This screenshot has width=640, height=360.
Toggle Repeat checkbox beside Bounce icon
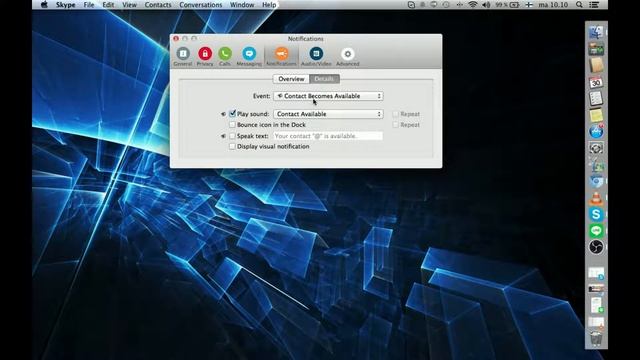395,124
